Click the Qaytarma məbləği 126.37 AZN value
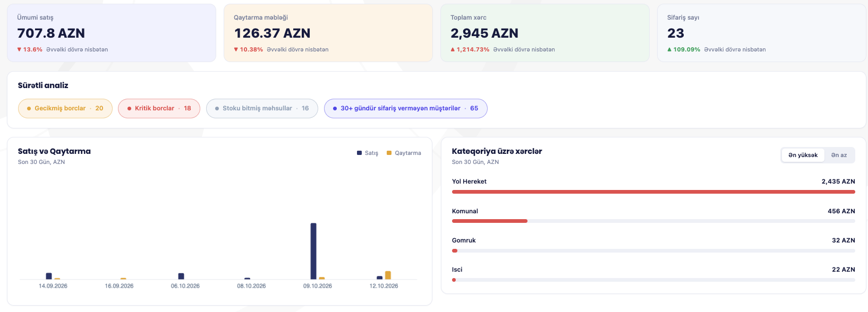 272,33
